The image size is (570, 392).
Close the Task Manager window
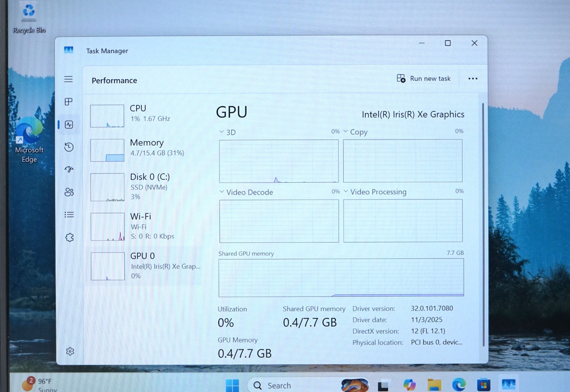coord(474,43)
